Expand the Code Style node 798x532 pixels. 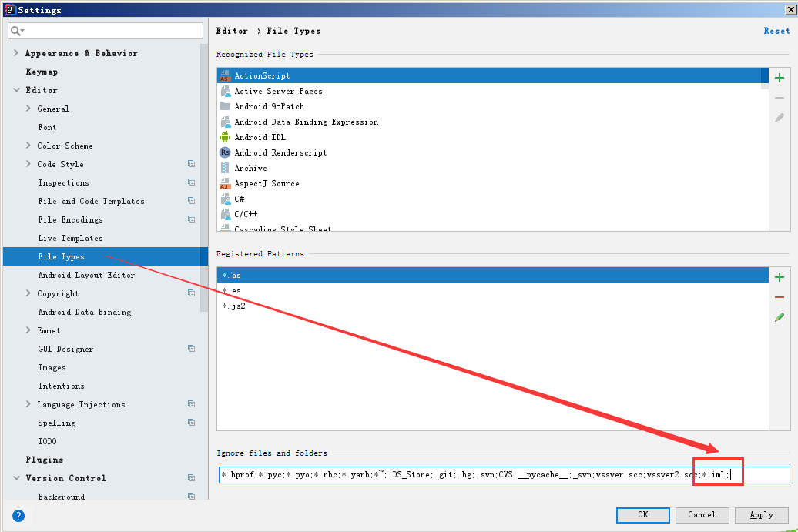tap(28, 164)
